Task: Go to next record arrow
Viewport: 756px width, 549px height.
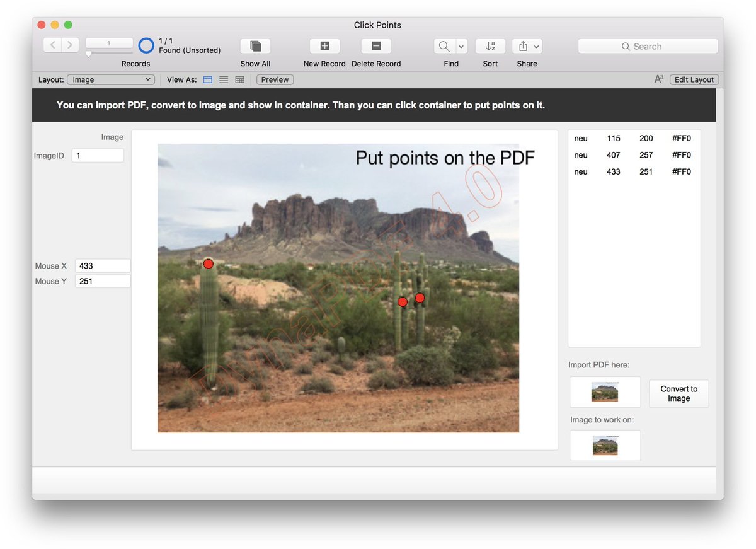Action: click(x=70, y=45)
